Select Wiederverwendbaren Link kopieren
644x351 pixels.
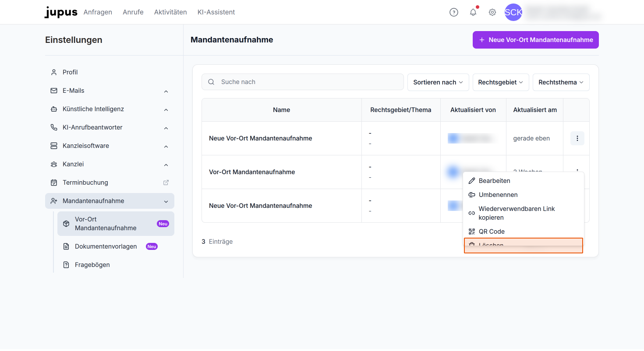[524, 213]
